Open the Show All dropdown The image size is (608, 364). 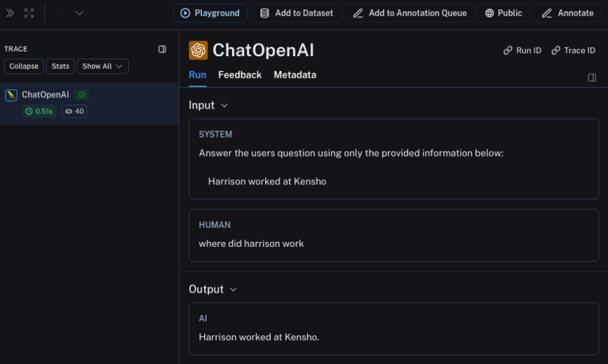click(103, 66)
